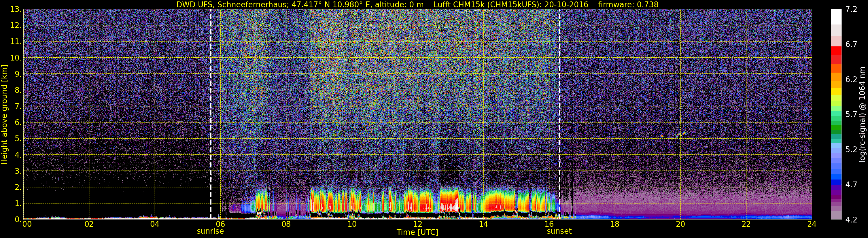Image resolution: width=868 pixels, height=238 pixels.
Task: Click the sunrise dashed white line marker
Action: pyautogui.click(x=211, y=114)
